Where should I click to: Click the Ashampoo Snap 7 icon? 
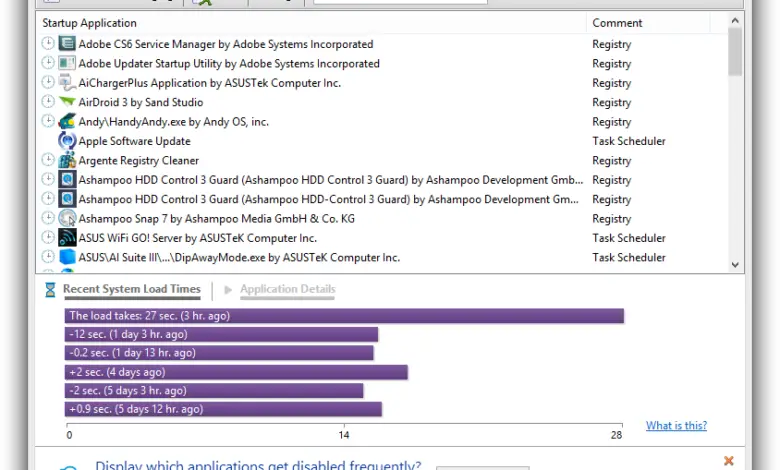pyautogui.click(x=67, y=218)
